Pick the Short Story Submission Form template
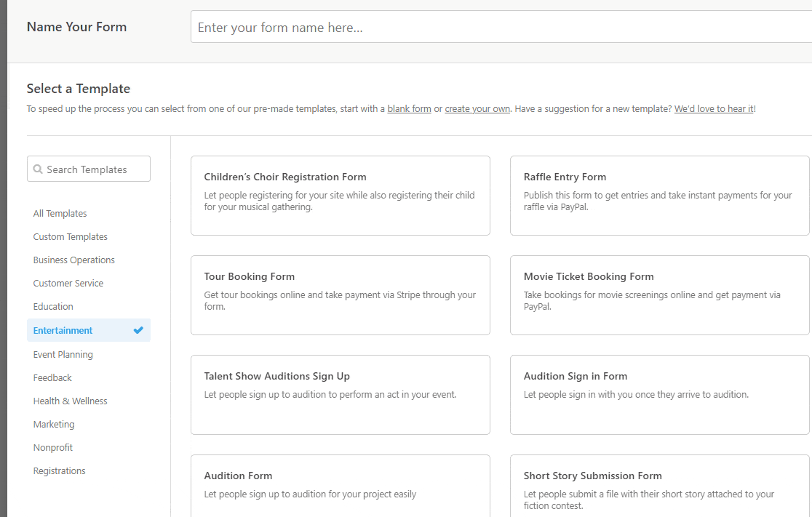 click(x=660, y=486)
